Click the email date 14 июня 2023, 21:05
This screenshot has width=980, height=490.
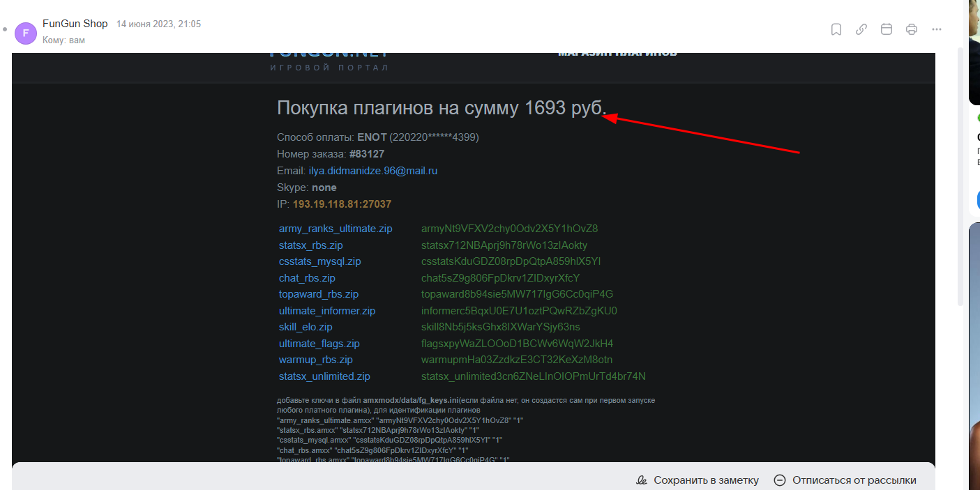pyautogui.click(x=158, y=24)
